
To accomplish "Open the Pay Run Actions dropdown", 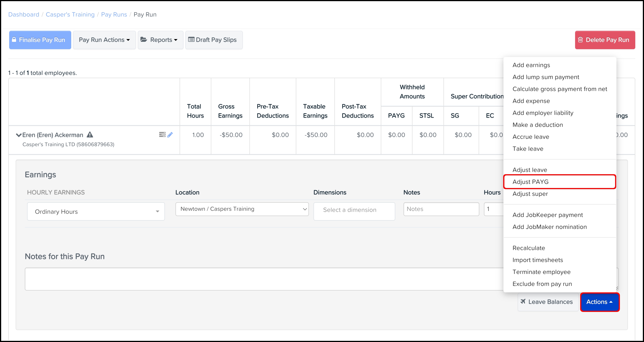I will point(104,40).
